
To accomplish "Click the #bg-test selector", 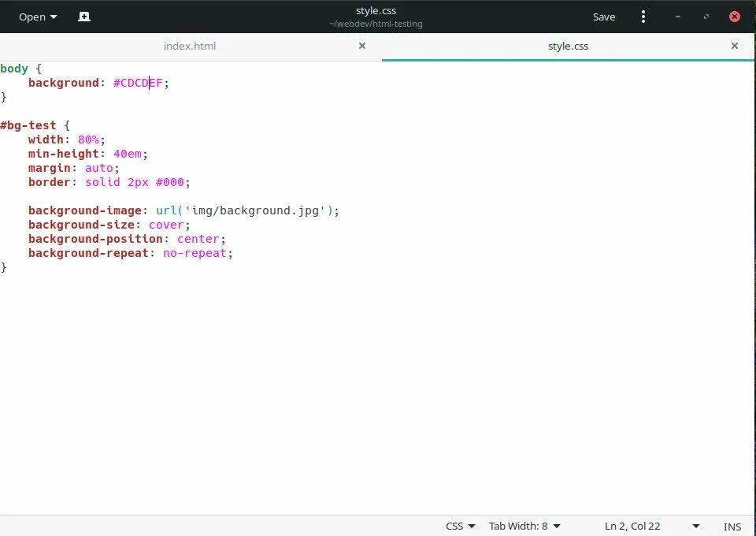I will tap(28, 125).
